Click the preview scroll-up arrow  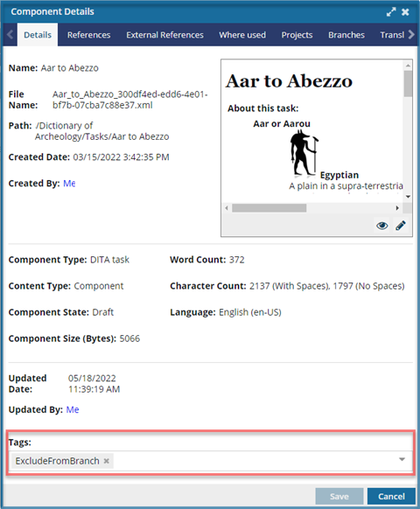[x=408, y=66]
